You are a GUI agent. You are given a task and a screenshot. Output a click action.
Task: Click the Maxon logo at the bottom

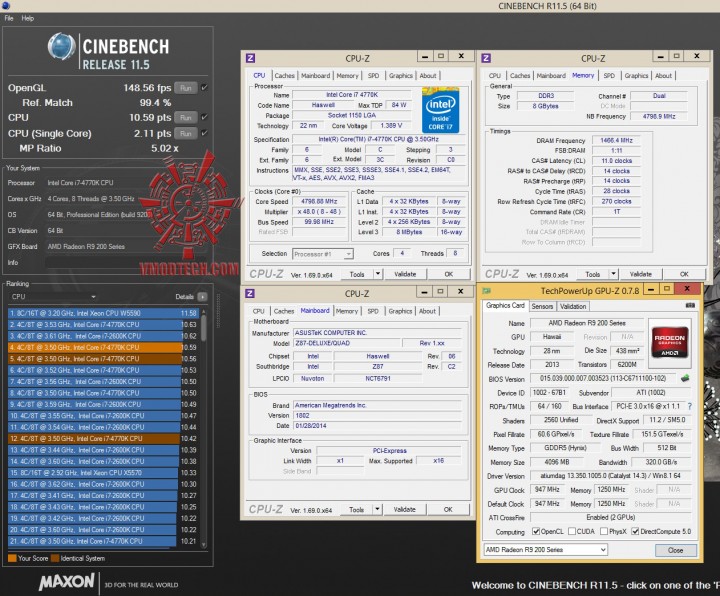67,582
